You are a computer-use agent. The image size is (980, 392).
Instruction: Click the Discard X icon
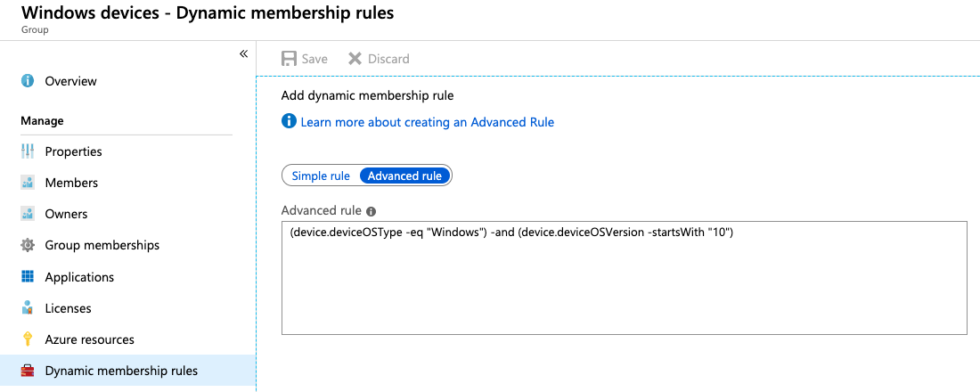point(355,59)
